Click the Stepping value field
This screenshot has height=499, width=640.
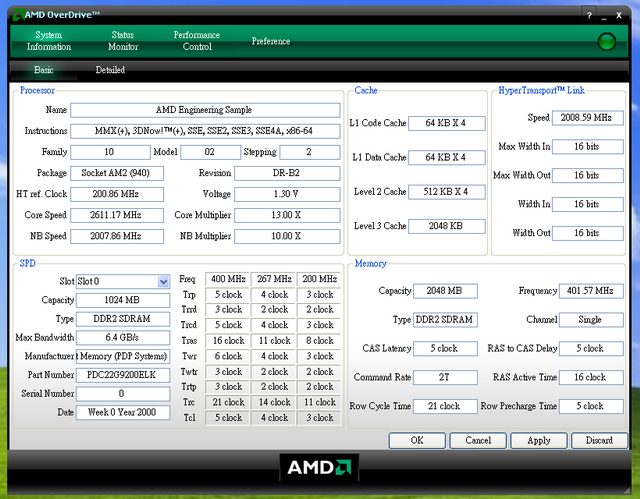click(309, 152)
